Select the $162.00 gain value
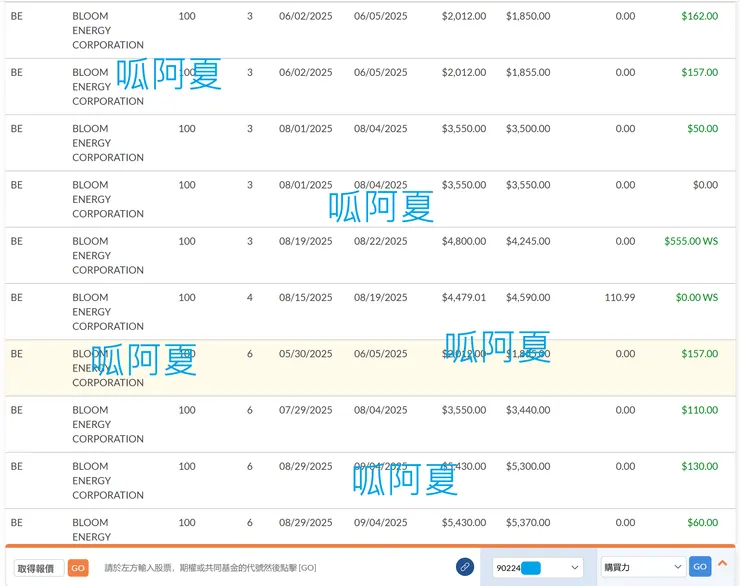The height and width of the screenshot is (586, 740). [699, 16]
